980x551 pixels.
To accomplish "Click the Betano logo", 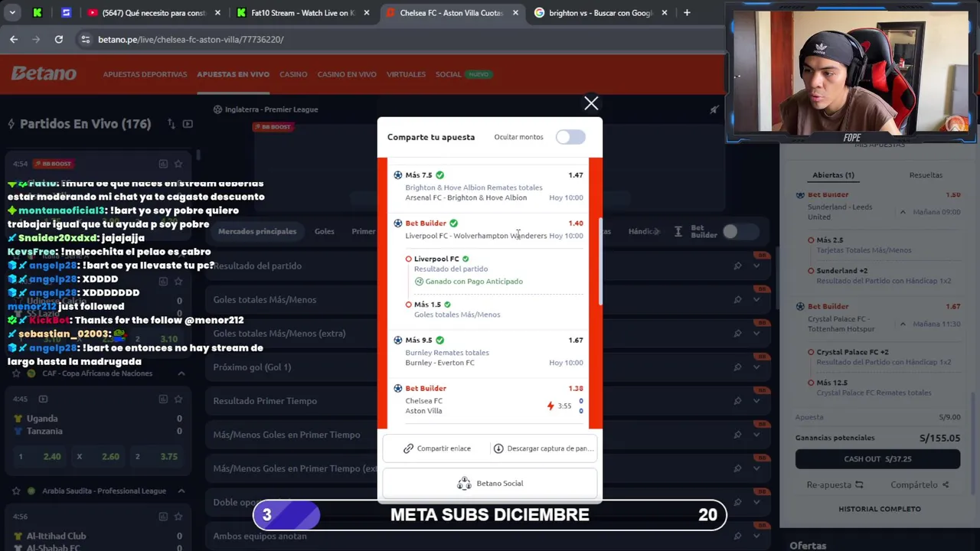I will tap(44, 73).
